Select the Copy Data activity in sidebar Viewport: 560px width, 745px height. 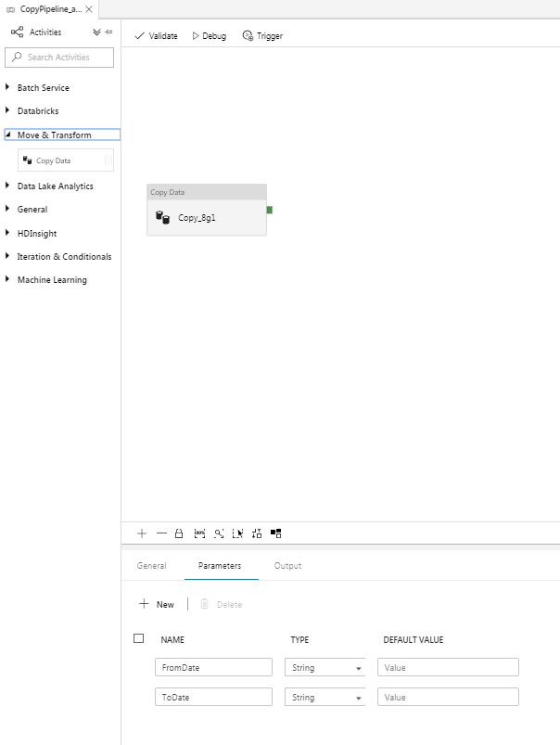coord(66,161)
